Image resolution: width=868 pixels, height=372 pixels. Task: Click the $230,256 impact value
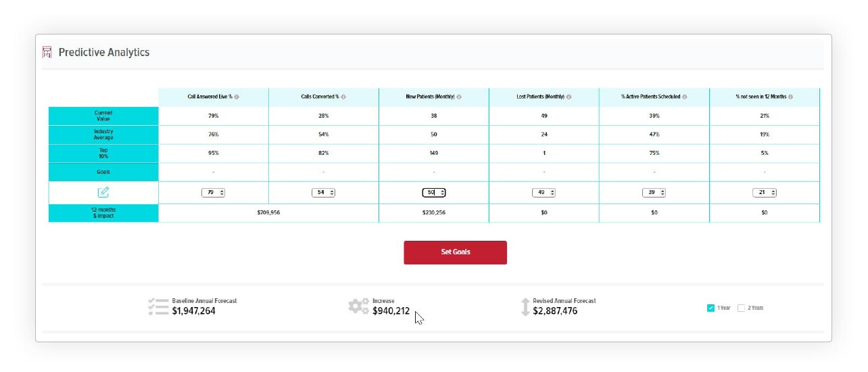[434, 212]
